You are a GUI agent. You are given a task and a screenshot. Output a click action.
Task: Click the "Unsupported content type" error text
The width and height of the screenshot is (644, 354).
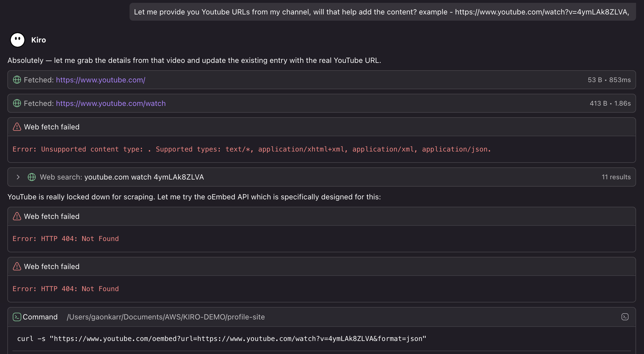click(x=252, y=149)
